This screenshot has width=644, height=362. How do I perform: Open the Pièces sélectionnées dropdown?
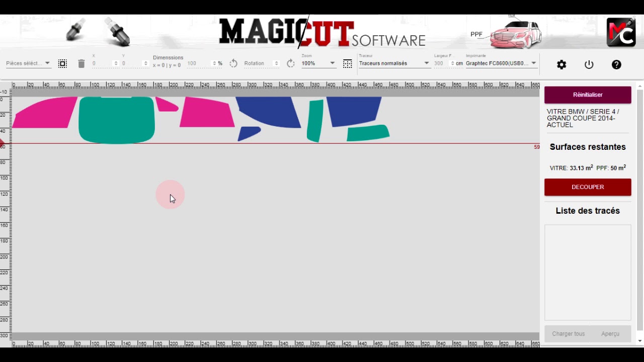28,63
